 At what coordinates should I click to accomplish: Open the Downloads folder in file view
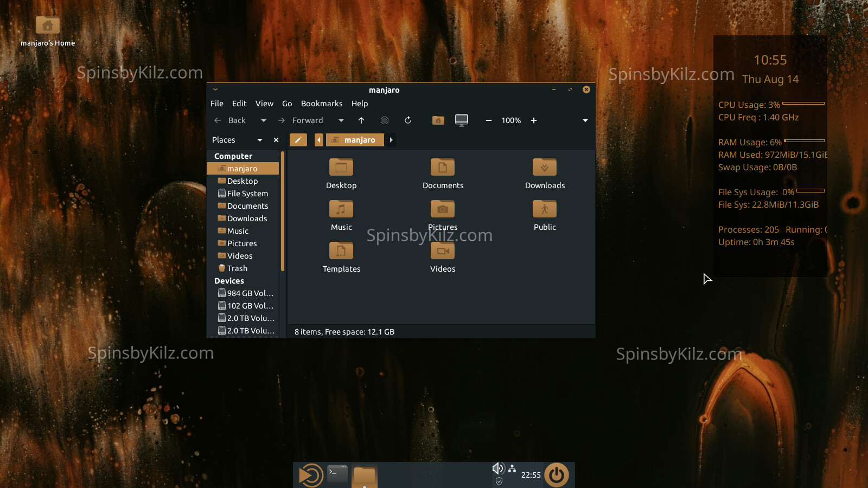[x=545, y=174]
